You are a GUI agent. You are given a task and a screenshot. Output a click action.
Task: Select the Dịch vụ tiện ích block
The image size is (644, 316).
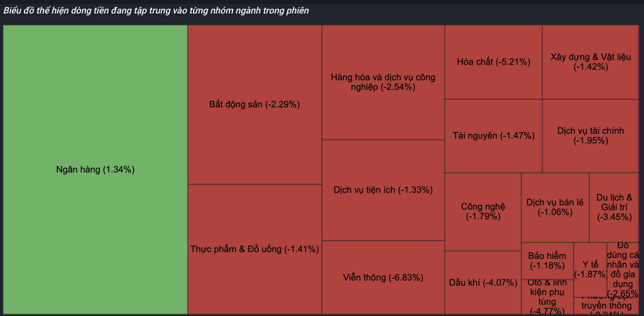[x=383, y=190]
